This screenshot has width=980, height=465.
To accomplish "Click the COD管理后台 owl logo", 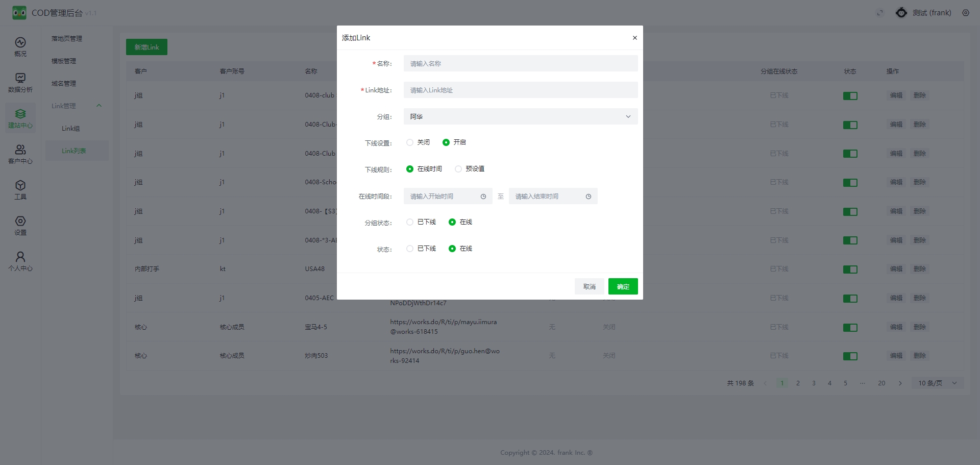I will click(19, 13).
